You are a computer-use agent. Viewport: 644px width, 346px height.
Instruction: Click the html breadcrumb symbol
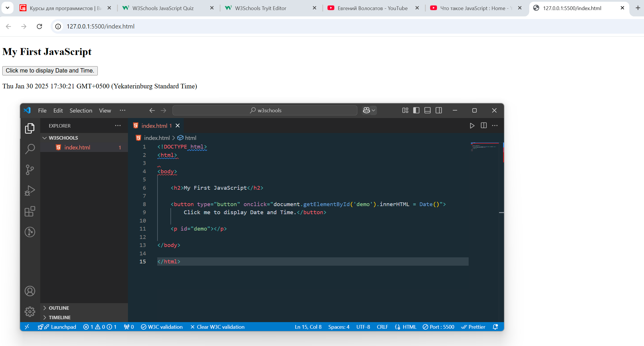tap(187, 138)
